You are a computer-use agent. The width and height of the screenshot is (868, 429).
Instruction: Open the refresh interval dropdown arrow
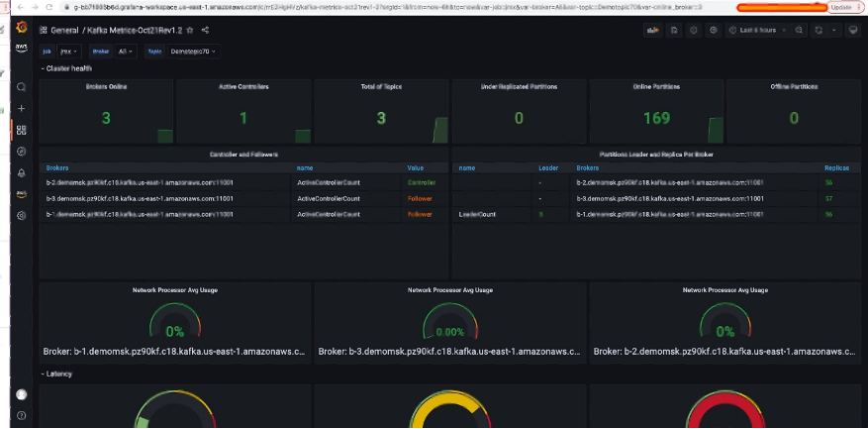tap(833, 31)
